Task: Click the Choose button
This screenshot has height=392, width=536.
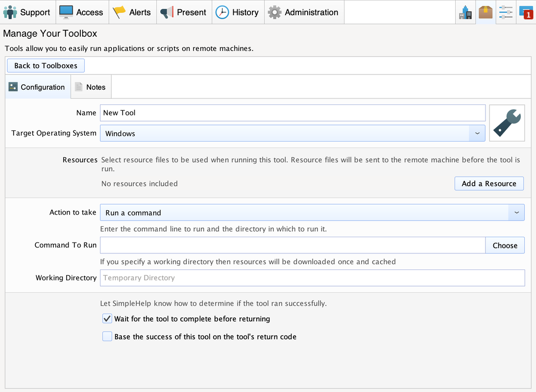Action: [505, 245]
